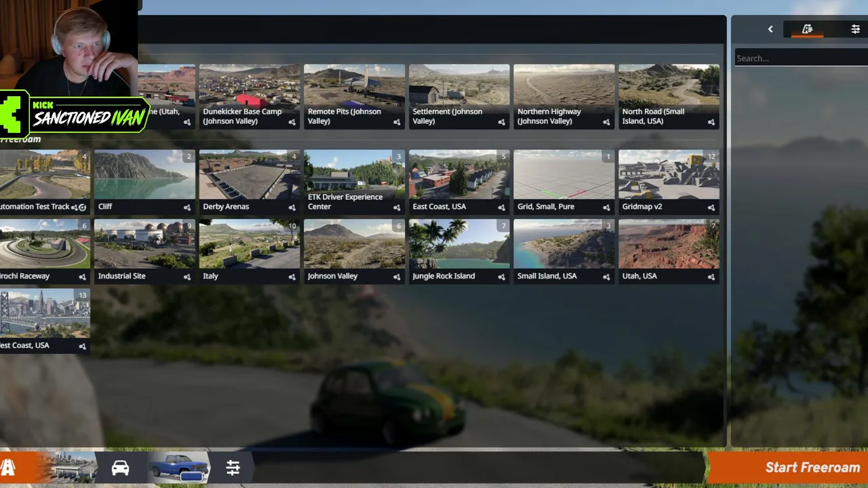868x488 pixels.
Task: Choose the Utah, USA map thumbnail
Action: click(669, 244)
